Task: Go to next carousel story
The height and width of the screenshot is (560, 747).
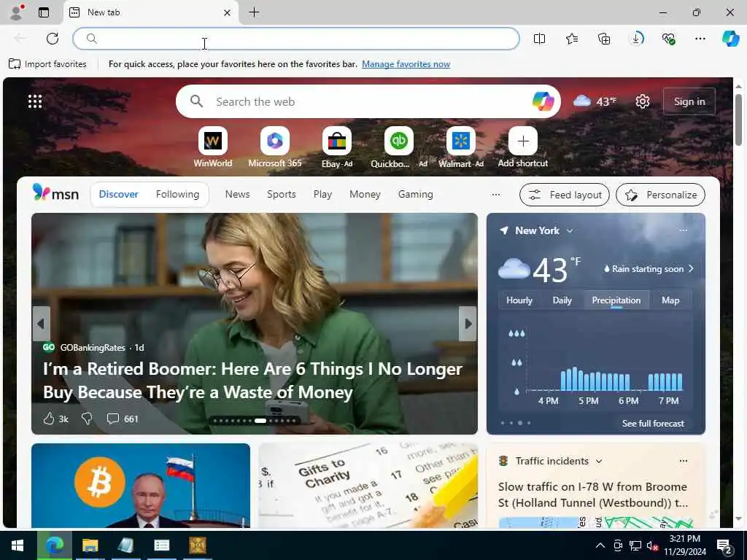Action: pyautogui.click(x=468, y=324)
